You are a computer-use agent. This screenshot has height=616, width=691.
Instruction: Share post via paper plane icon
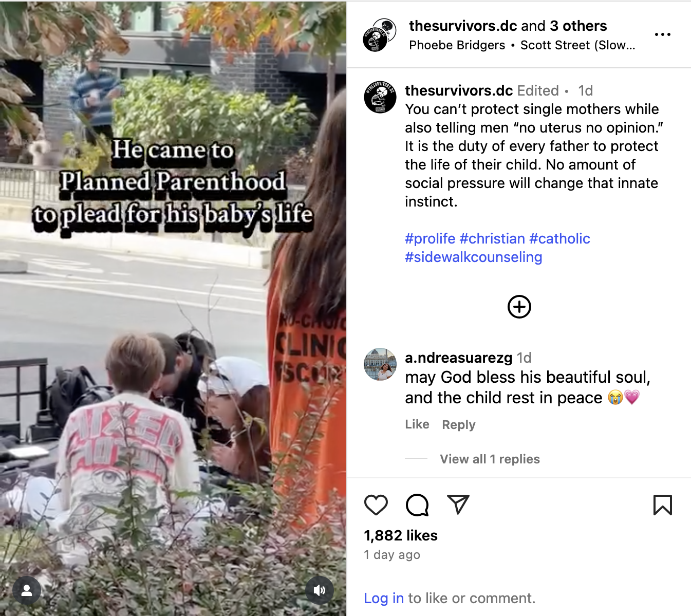(458, 505)
